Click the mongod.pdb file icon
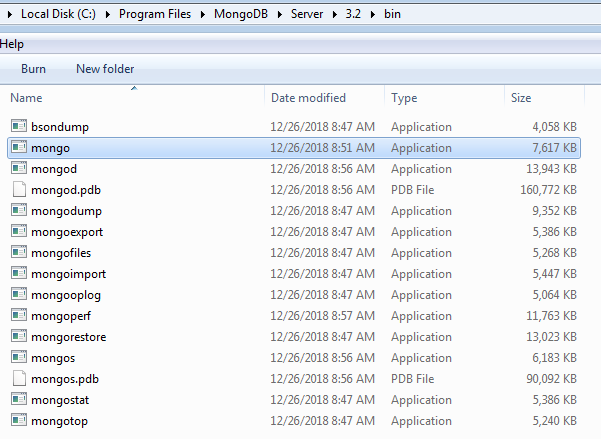 coord(19,189)
